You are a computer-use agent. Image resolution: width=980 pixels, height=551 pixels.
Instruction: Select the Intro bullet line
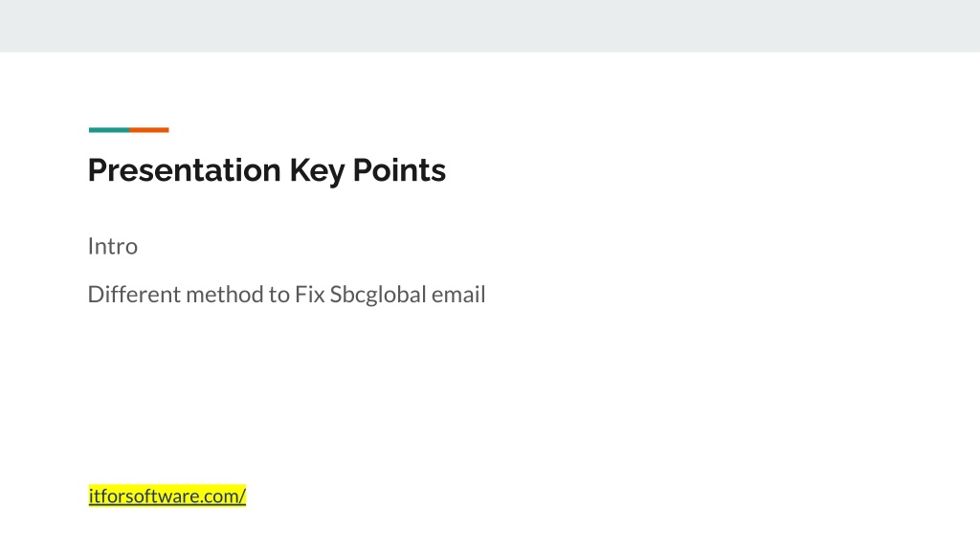(x=113, y=246)
